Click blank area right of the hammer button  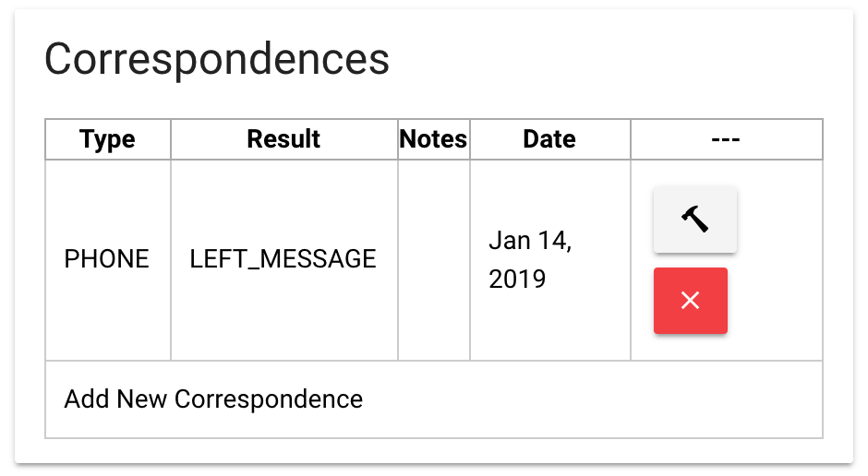[x=780, y=220]
